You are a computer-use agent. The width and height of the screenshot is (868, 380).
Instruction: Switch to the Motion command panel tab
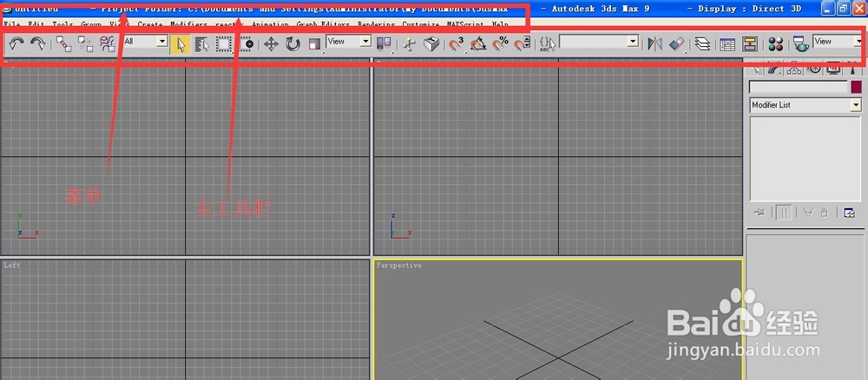point(814,69)
